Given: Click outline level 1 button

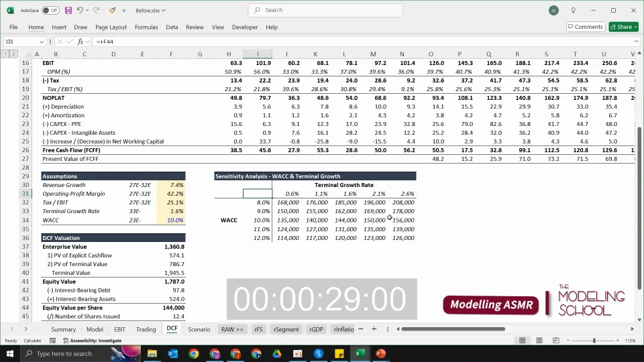Looking at the screenshot, I should (x=5, y=54).
